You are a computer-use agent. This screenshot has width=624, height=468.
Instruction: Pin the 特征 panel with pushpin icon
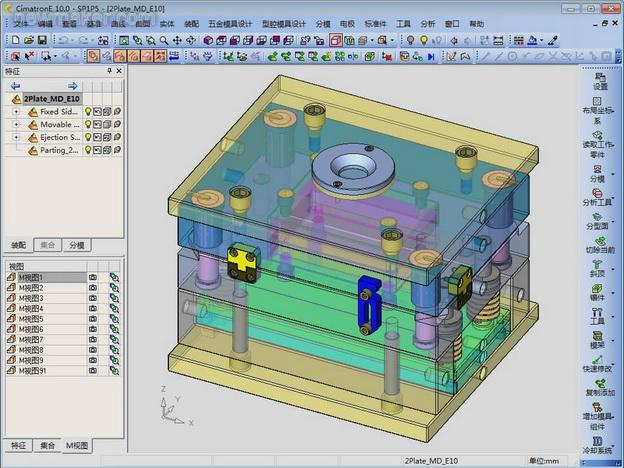(109, 71)
